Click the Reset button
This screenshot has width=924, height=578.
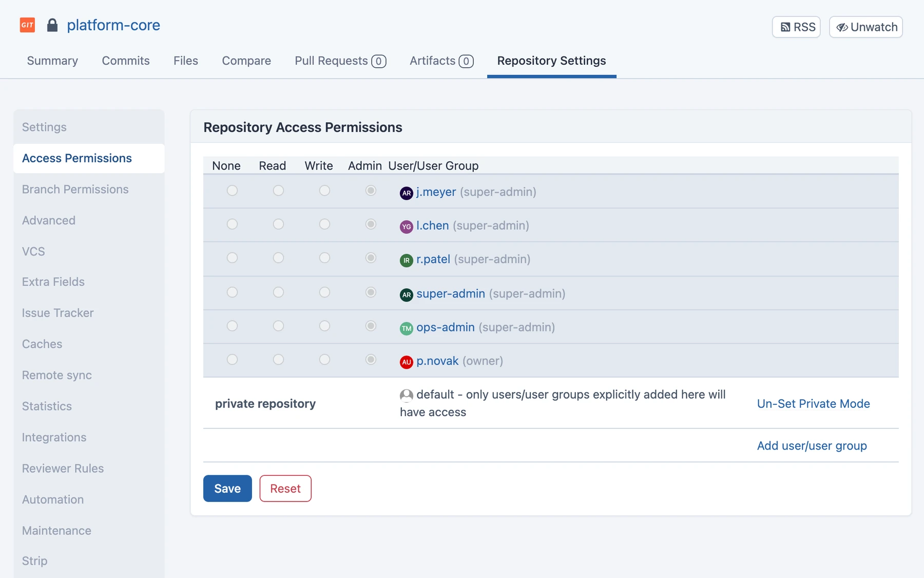point(285,488)
